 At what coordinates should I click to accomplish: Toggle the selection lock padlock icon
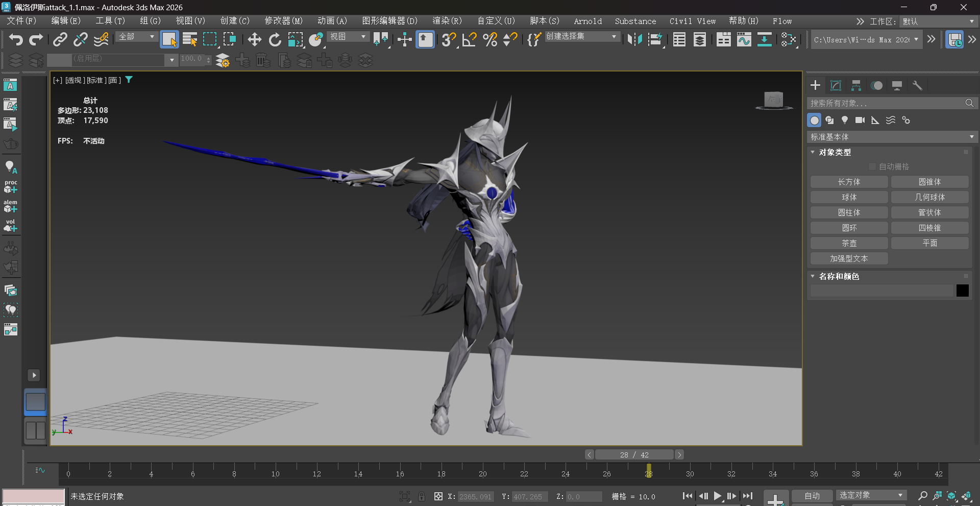point(422,496)
